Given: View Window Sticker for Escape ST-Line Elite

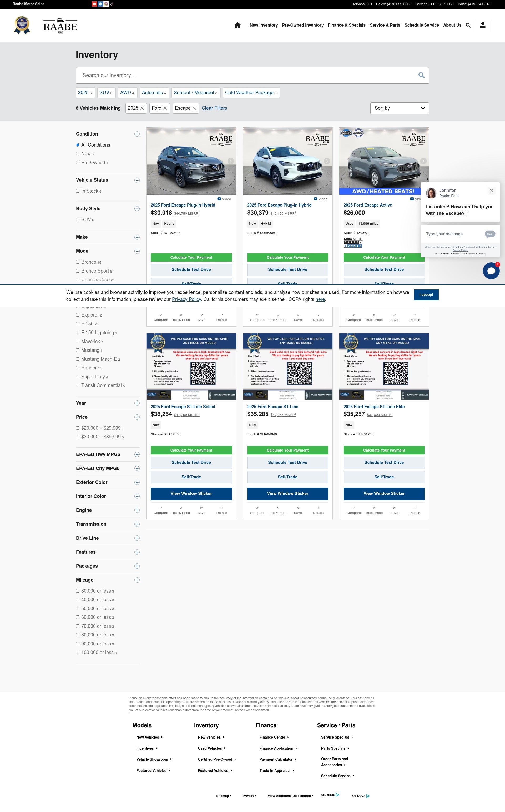Looking at the screenshot, I should (x=384, y=494).
